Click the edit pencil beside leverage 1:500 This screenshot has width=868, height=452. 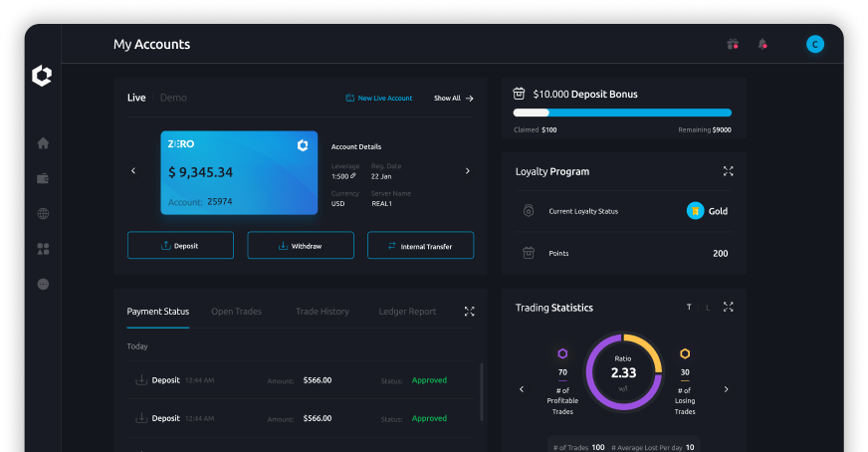tap(353, 176)
